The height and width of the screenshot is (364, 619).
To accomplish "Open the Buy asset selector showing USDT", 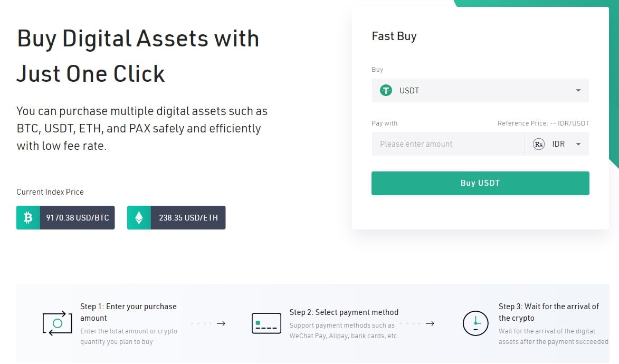I will click(x=480, y=90).
